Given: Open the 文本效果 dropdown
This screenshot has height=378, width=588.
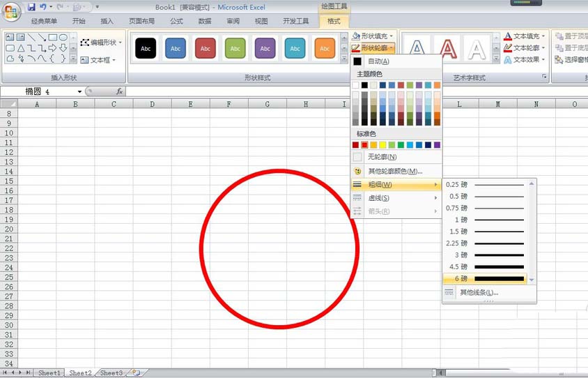Looking at the screenshot, I should click(x=524, y=59).
